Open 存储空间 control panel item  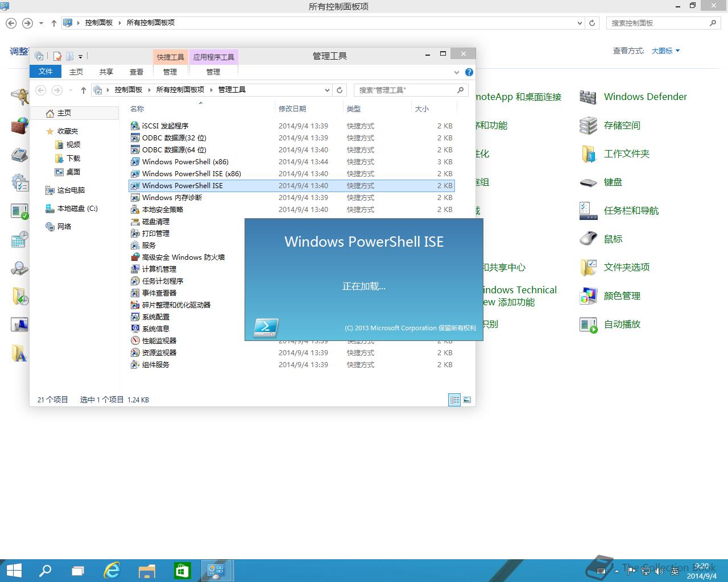pos(610,125)
